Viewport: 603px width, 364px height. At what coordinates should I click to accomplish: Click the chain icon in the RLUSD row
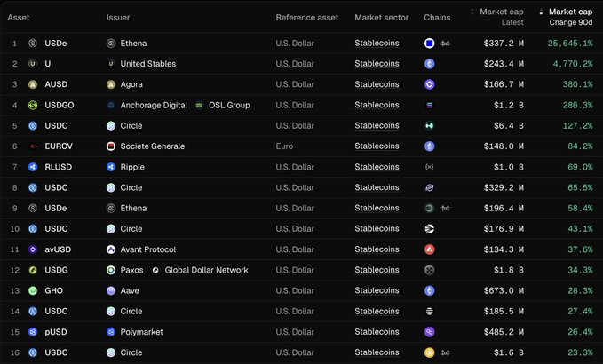click(430, 167)
